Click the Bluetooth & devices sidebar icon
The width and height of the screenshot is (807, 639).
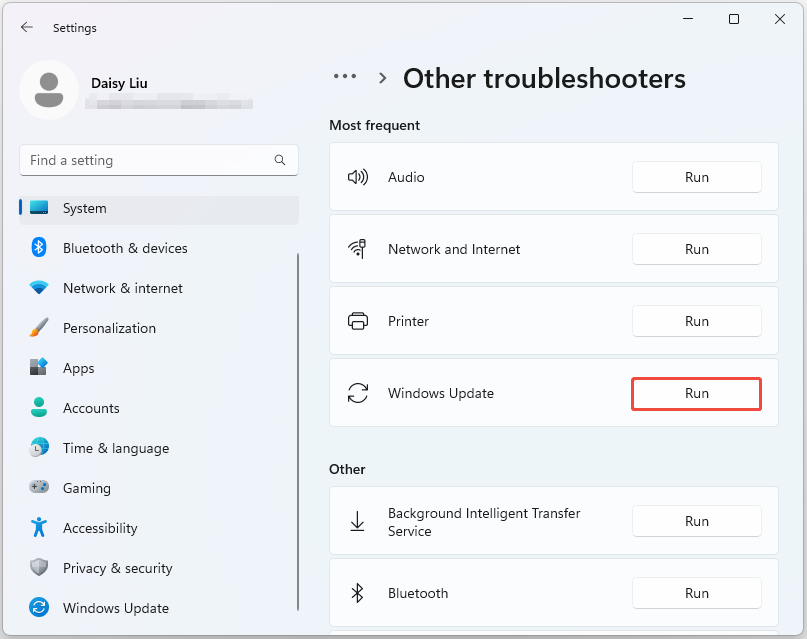pyautogui.click(x=39, y=248)
